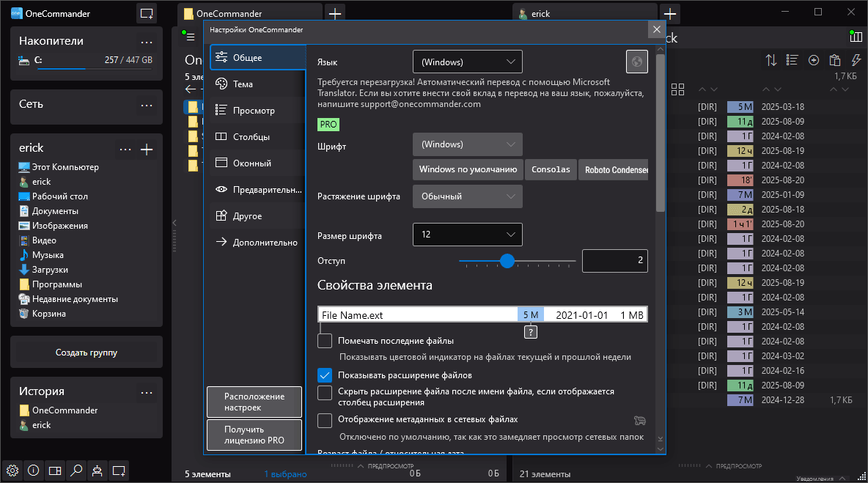Screen dimensions: 868x483
Task: Open the Язык dropdown
Action: point(467,62)
